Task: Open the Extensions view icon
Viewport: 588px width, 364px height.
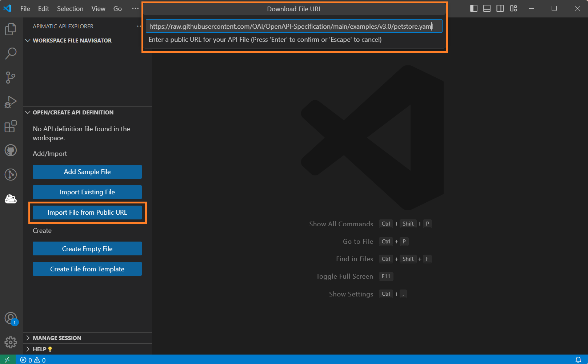Action: click(x=11, y=126)
